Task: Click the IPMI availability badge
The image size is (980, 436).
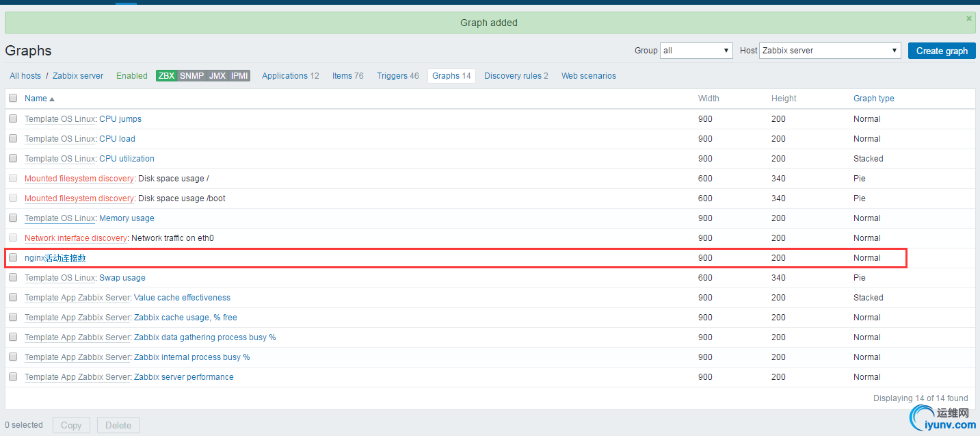Action: click(x=239, y=76)
